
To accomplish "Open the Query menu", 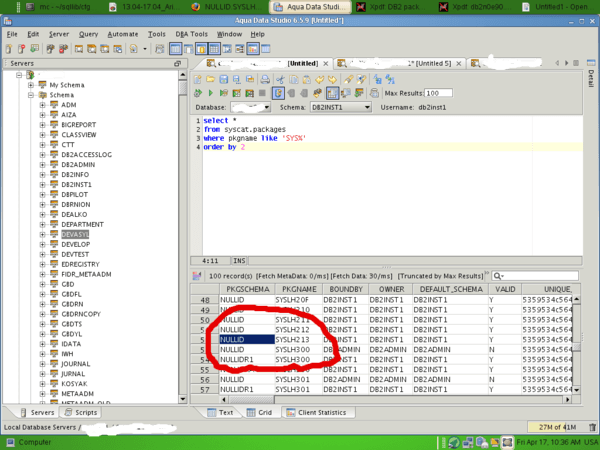I will coord(88,34).
